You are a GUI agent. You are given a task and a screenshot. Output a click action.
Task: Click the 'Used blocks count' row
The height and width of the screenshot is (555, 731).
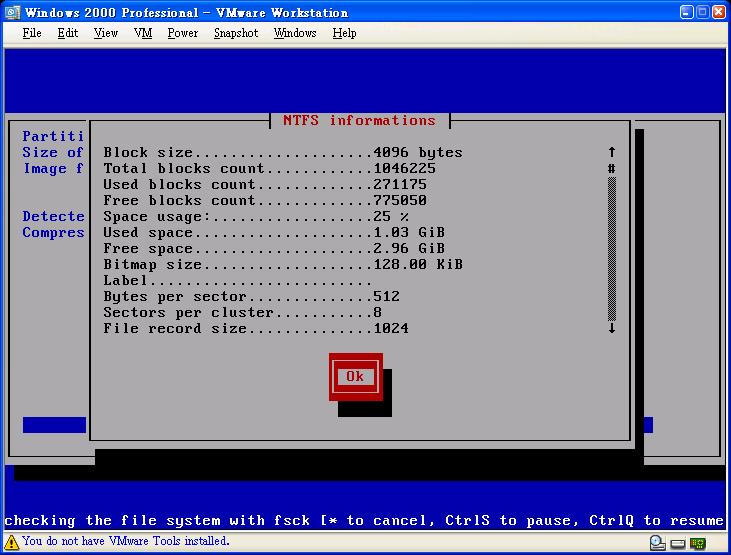[265, 184]
